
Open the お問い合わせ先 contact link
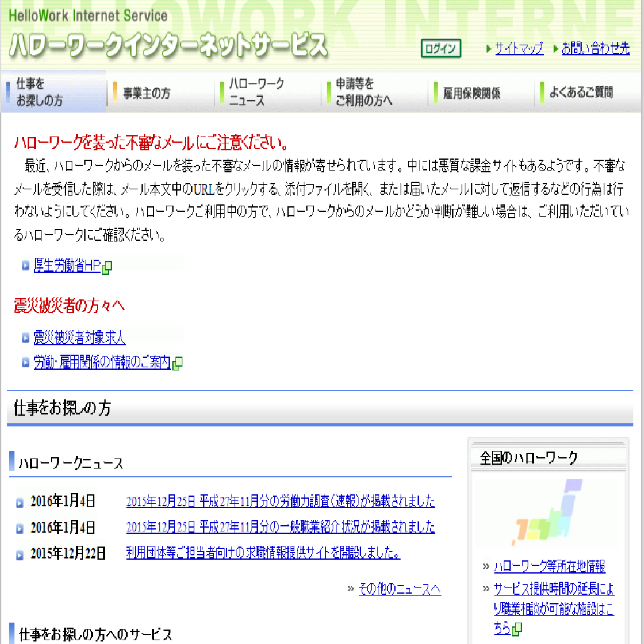[x=596, y=48]
